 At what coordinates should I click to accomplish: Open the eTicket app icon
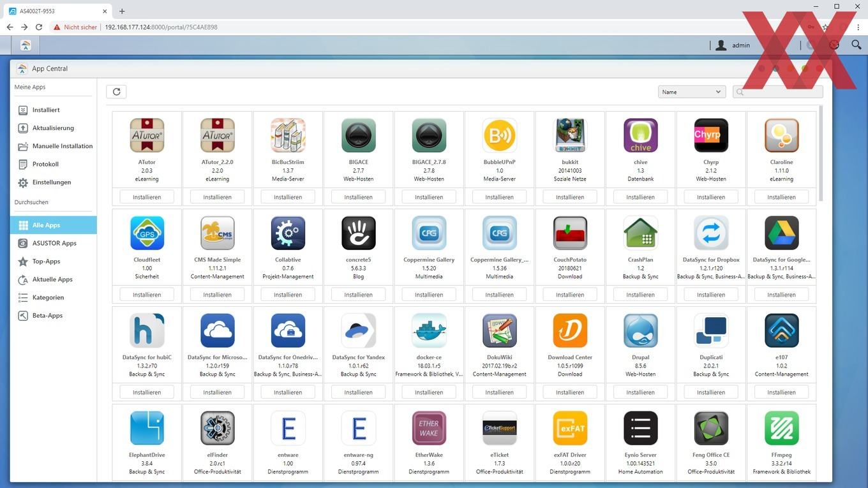[x=499, y=428]
